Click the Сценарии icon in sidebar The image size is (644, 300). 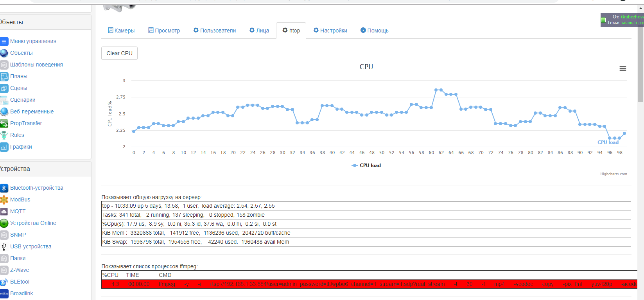coord(4,100)
